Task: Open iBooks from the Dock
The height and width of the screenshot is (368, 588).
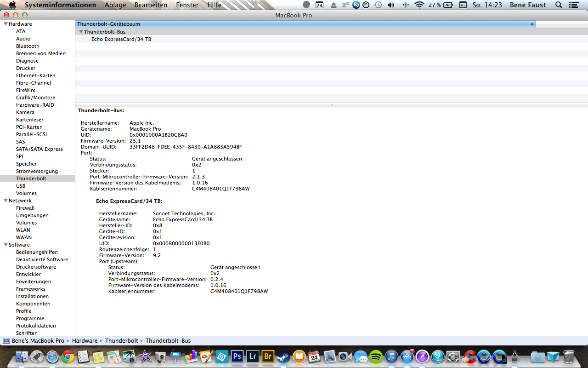Action: pos(299,356)
